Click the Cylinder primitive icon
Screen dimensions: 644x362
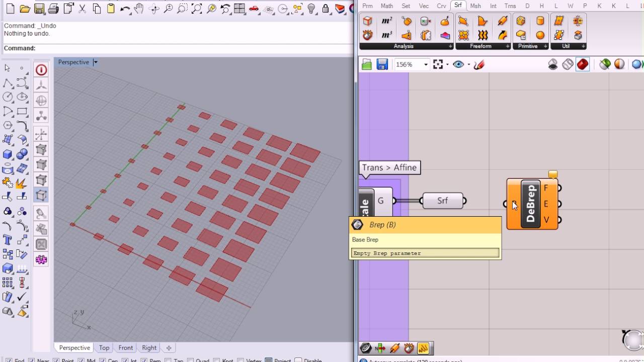(x=540, y=21)
